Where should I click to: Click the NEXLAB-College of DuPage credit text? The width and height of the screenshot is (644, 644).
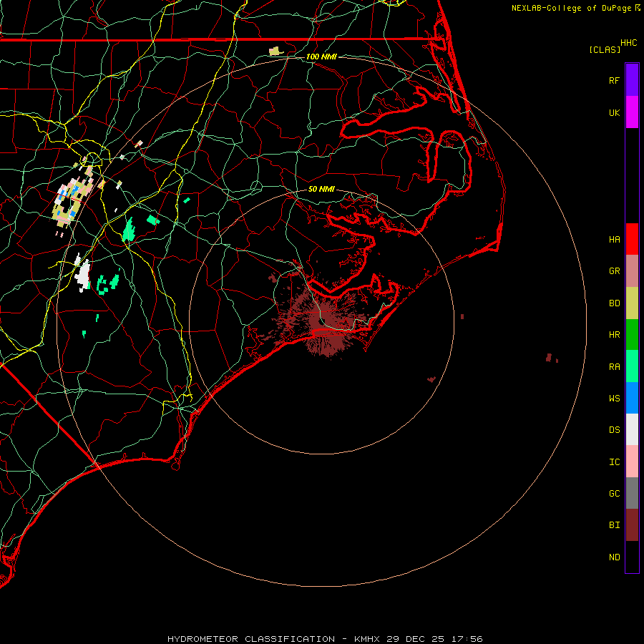point(575,8)
